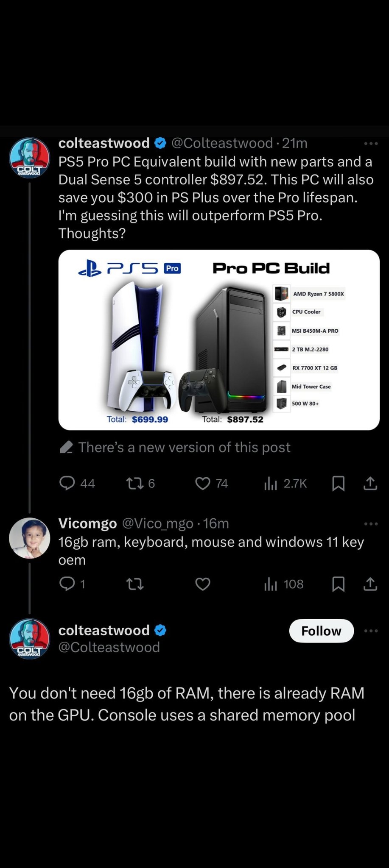Viewport: 389px width, 868px height.
Task: Open replies on the colteastwood PS5 Pro post
Action: (x=77, y=483)
